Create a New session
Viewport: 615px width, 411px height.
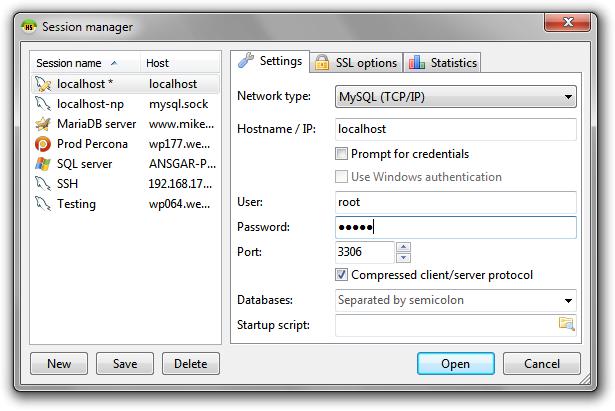59,364
